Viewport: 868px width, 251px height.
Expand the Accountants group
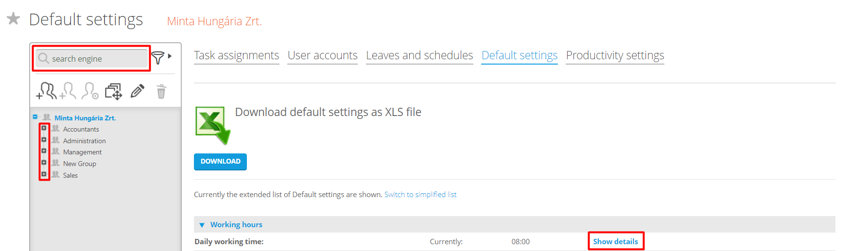point(44,128)
